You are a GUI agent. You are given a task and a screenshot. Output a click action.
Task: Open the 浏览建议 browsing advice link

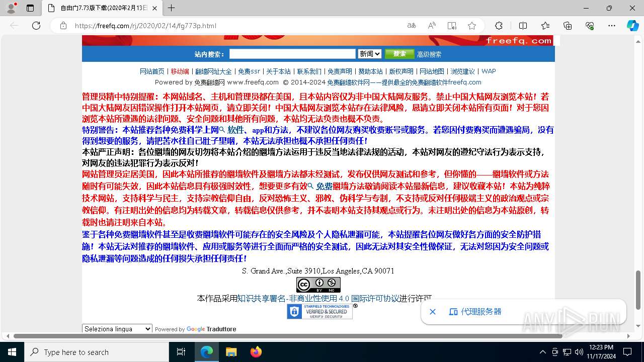462,71
